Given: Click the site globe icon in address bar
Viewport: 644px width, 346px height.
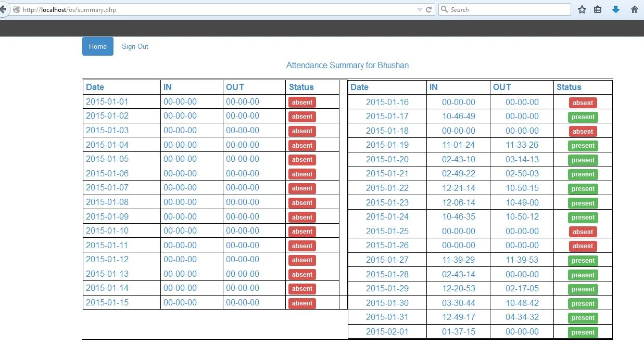Looking at the screenshot, I should click(17, 10).
